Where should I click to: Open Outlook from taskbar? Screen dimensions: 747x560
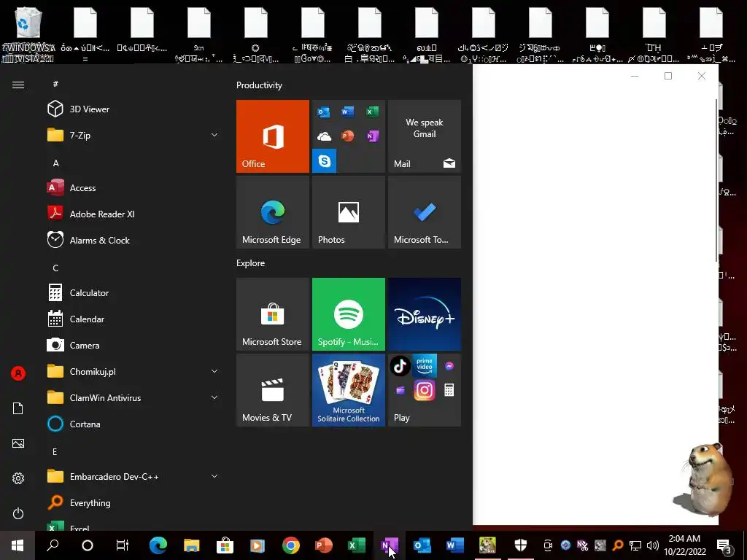[422, 545]
